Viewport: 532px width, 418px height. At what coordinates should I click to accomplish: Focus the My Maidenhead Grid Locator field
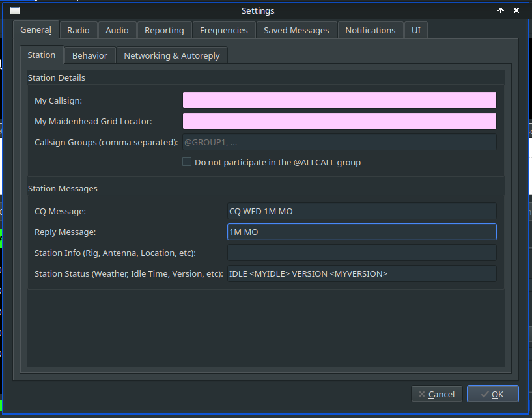click(x=339, y=121)
